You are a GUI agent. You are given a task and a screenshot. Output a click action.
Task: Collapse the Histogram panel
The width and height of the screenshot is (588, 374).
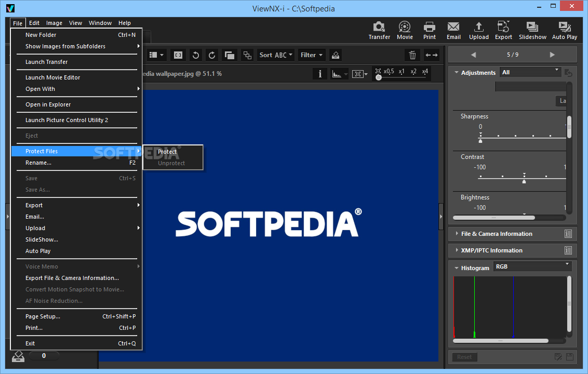[457, 268]
